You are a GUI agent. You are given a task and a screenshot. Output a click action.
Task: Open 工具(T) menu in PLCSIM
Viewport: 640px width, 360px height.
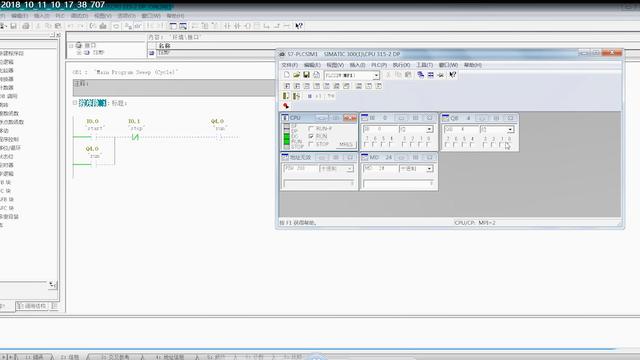tap(424, 65)
